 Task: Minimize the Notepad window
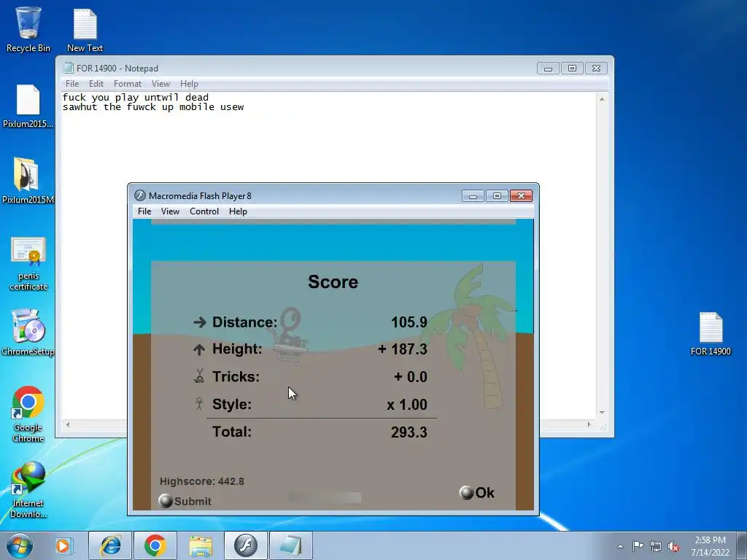coord(548,68)
